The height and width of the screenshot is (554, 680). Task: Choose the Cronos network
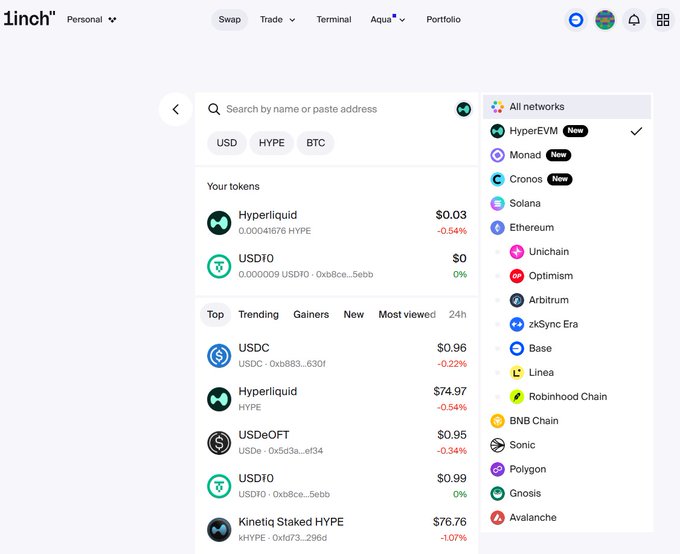click(567, 179)
